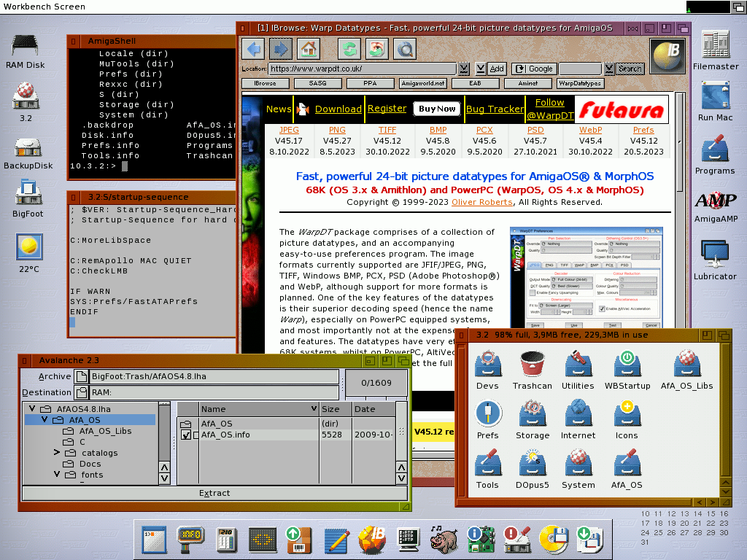Open the search field history dropdown
This screenshot has width=747, height=560.
[609, 69]
